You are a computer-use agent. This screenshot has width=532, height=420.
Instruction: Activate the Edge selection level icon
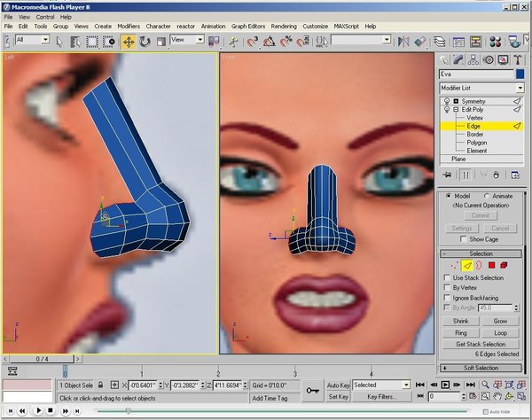(465, 265)
